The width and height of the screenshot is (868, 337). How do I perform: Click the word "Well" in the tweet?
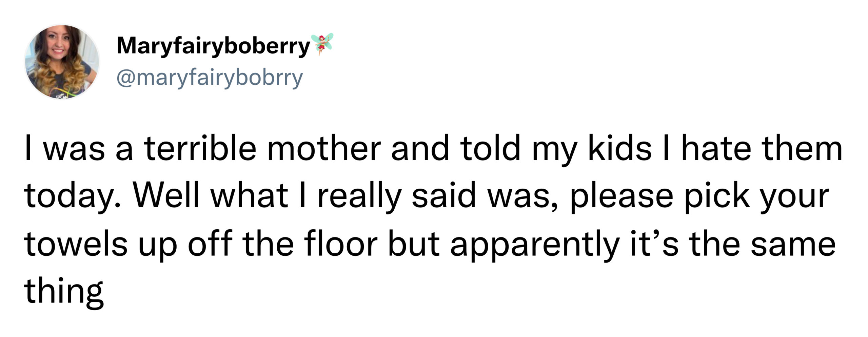tap(166, 195)
